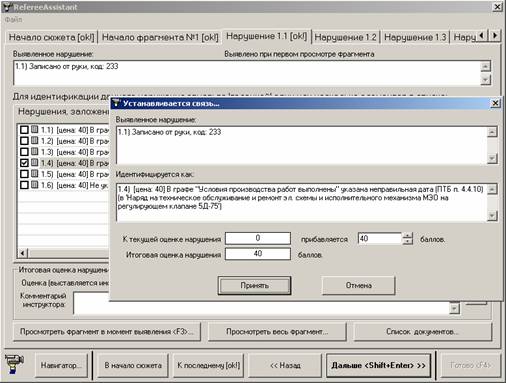Check the box for violation 1.3)
Screen dimensions: 506x383
(x=24, y=152)
